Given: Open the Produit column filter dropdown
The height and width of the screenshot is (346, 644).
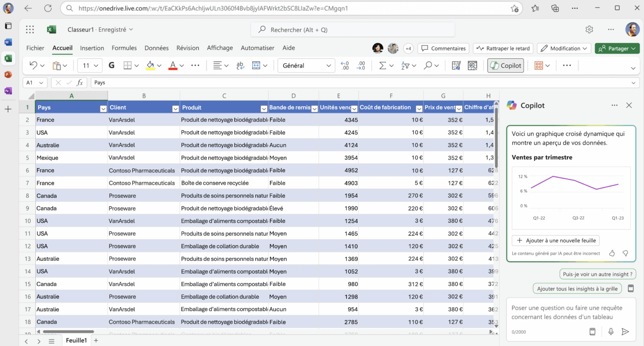Looking at the screenshot, I should click(264, 109).
